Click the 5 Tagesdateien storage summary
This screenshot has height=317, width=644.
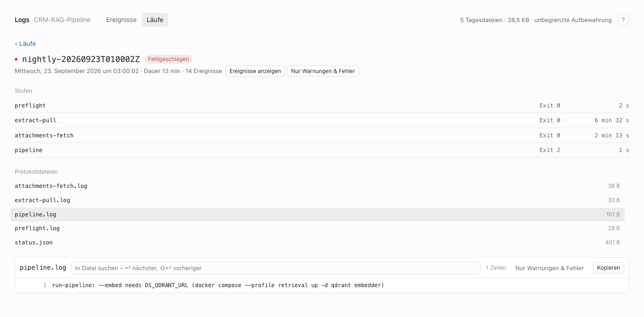(x=536, y=20)
